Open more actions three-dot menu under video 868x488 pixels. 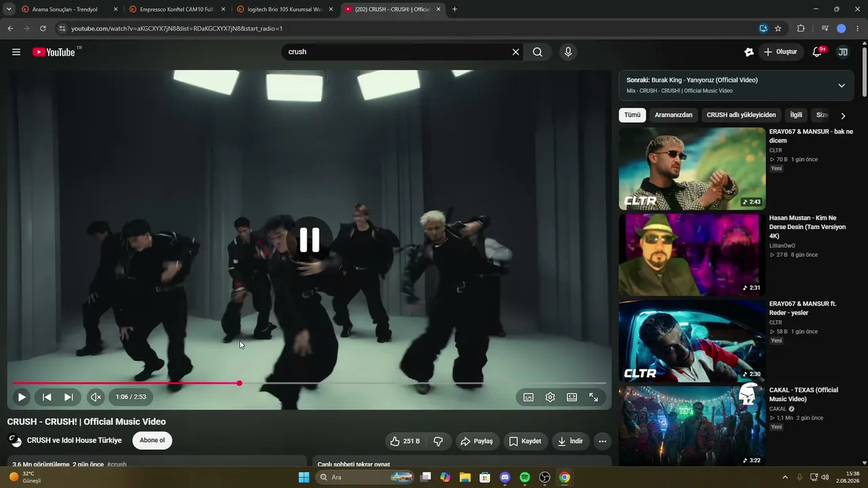point(602,441)
